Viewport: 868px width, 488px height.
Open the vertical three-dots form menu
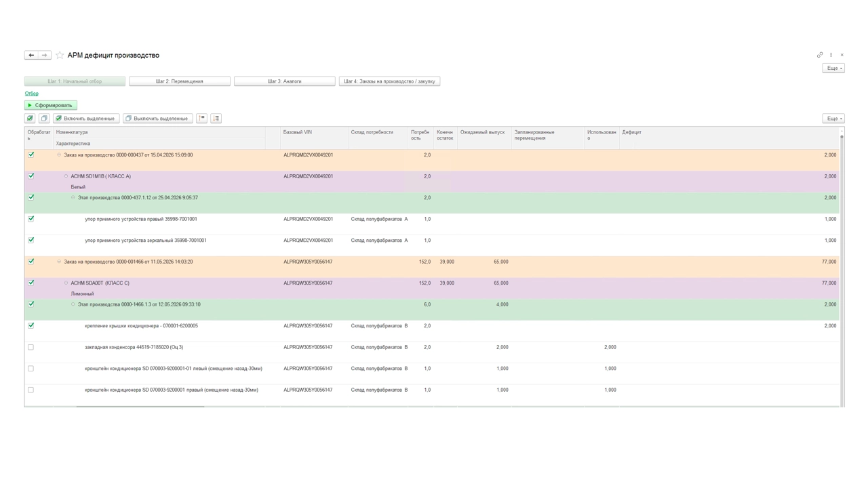click(x=831, y=55)
